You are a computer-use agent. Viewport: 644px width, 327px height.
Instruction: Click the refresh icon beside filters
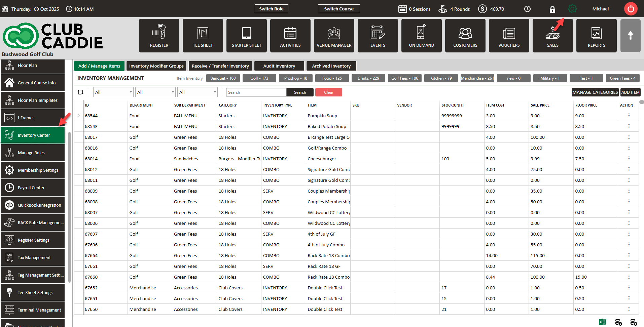tap(80, 92)
